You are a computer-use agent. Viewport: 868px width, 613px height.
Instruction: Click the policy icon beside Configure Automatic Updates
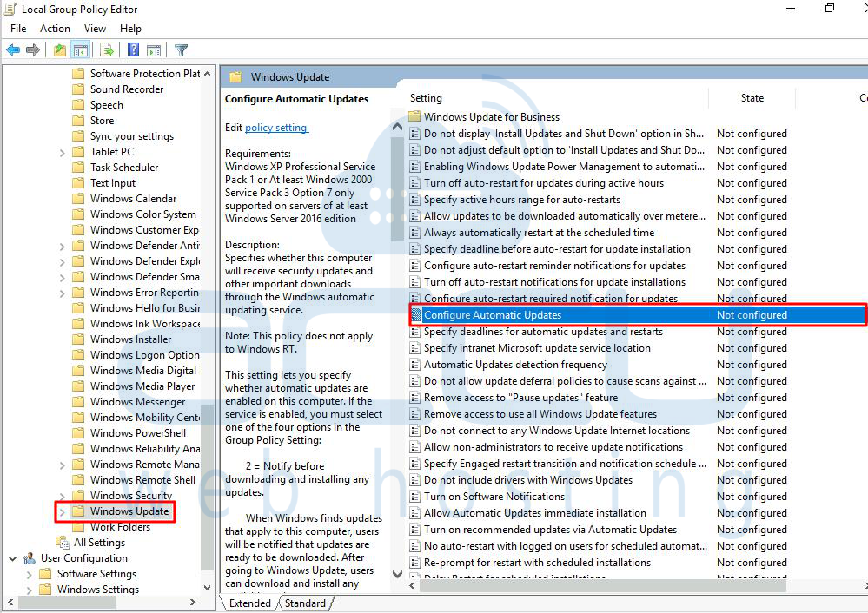coord(415,315)
